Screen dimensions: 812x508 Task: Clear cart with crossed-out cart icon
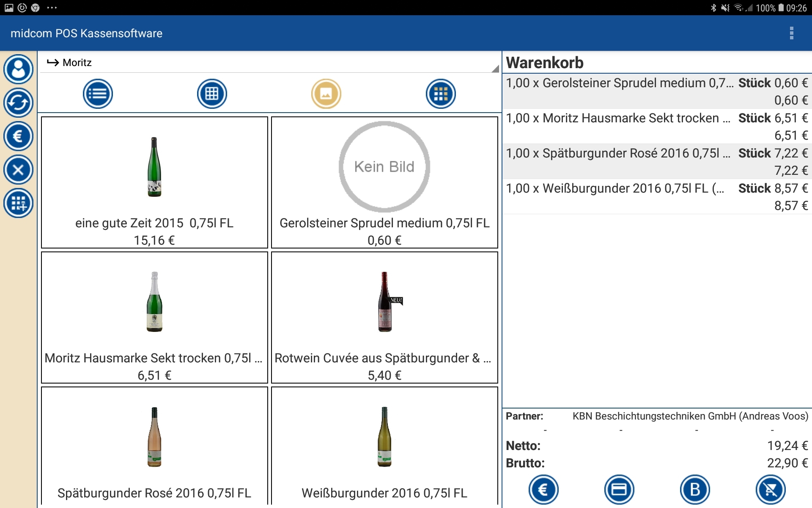tap(770, 489)
